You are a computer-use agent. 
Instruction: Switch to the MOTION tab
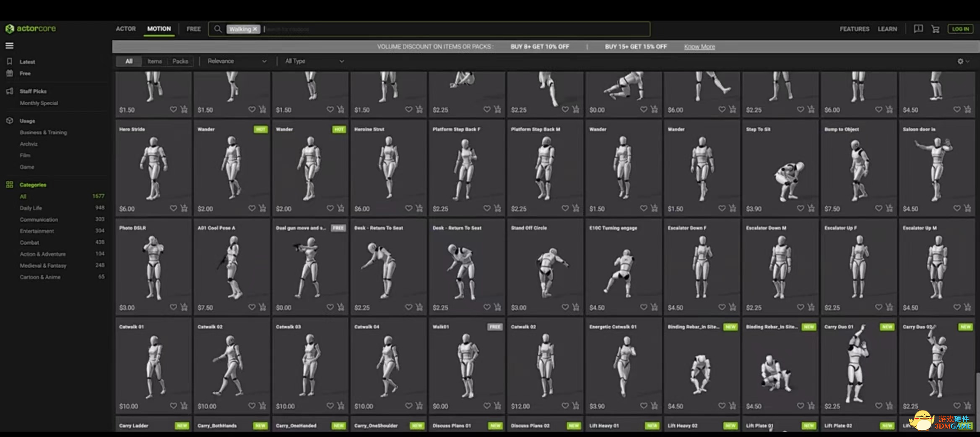click(159, 29)
